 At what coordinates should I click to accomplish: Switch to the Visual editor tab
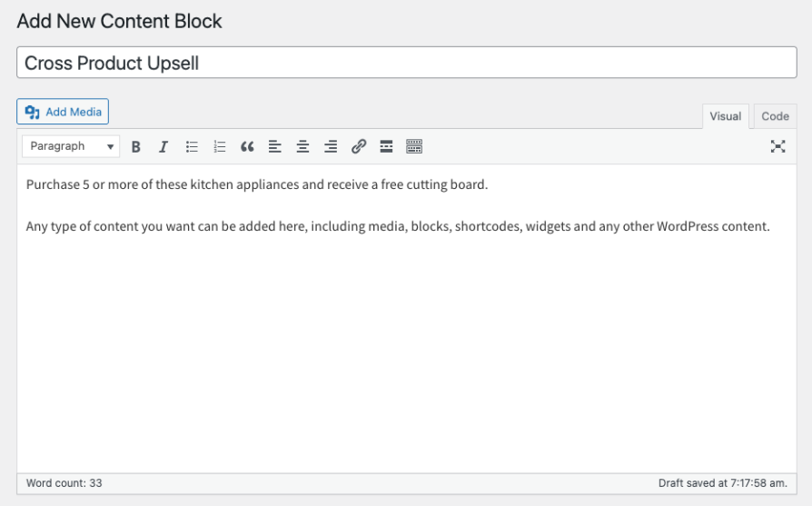[x=725, y=116]
